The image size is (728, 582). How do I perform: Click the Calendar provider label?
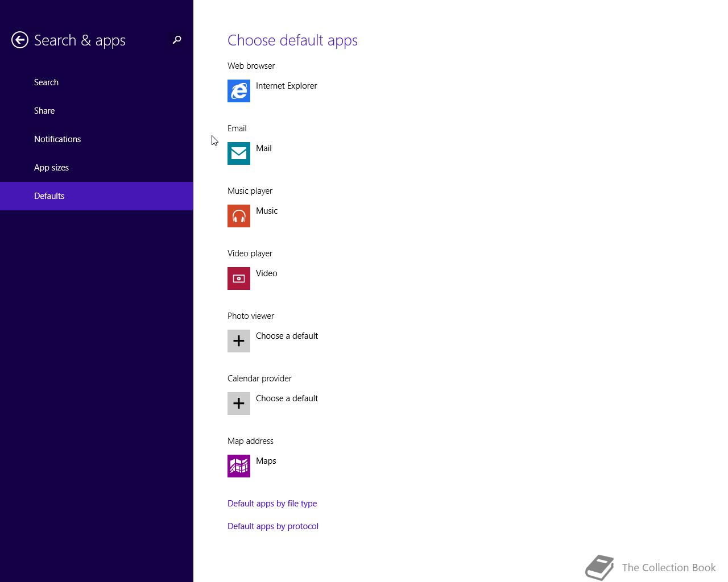click(259, 379)
